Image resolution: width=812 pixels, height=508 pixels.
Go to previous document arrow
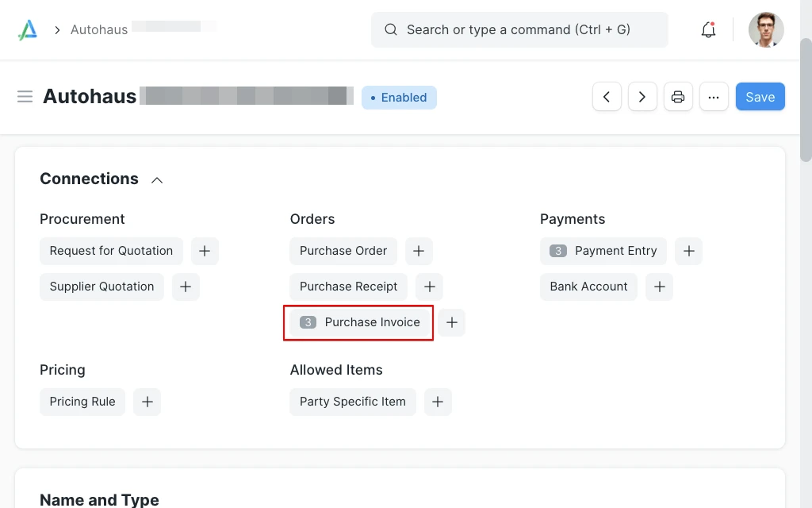click(x=607, y=97)
